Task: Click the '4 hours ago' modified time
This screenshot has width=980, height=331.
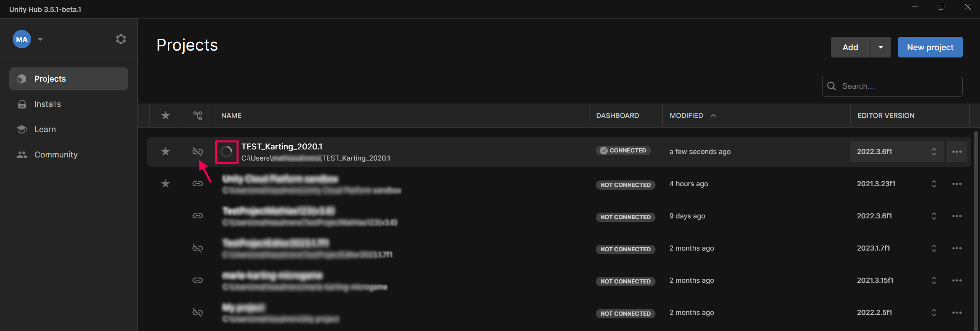Action: click(x=689, y=184)
